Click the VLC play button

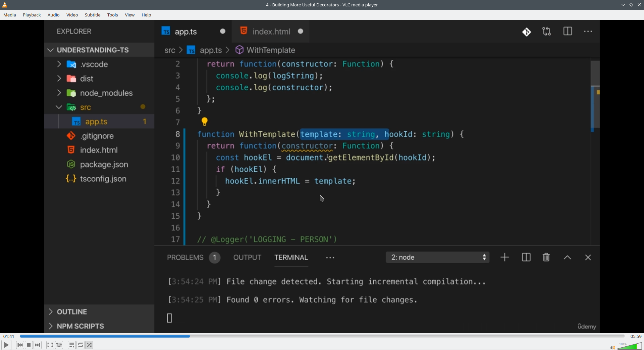click(6, 345)
